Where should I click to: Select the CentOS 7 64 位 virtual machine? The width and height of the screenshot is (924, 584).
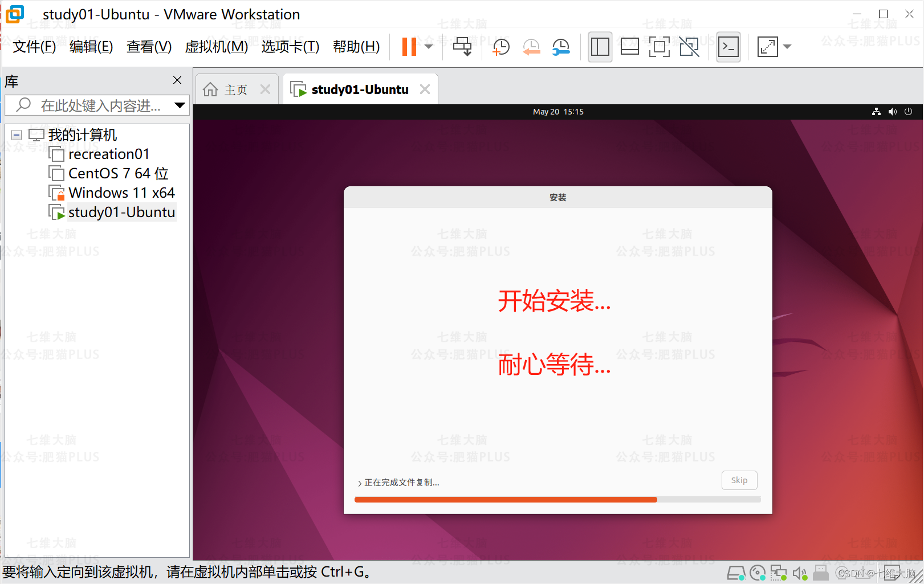(x=119, y=174)
